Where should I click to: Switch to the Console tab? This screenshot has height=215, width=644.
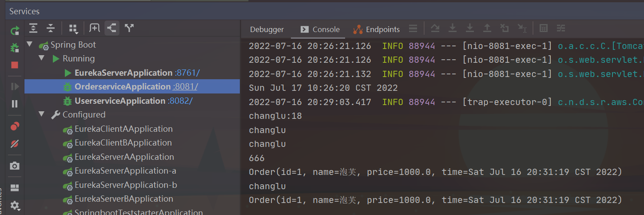(320, 29)
